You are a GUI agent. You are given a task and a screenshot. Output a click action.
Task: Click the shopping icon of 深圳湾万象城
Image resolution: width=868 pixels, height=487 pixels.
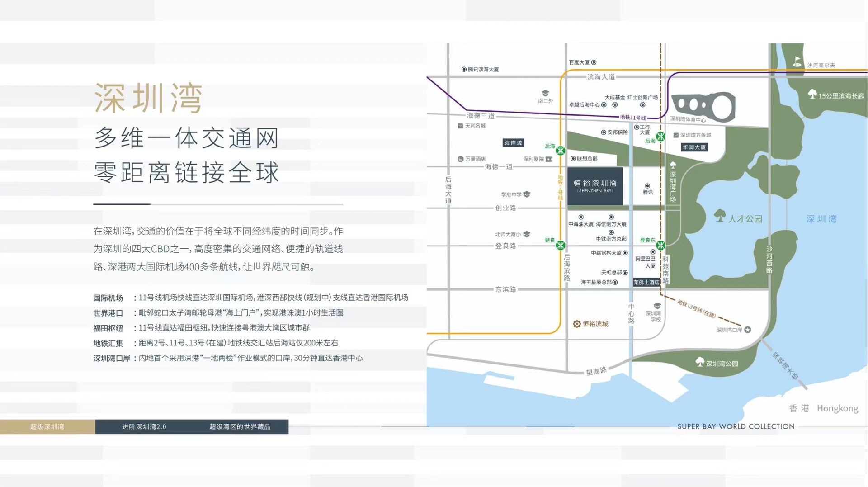coord(676,135)
